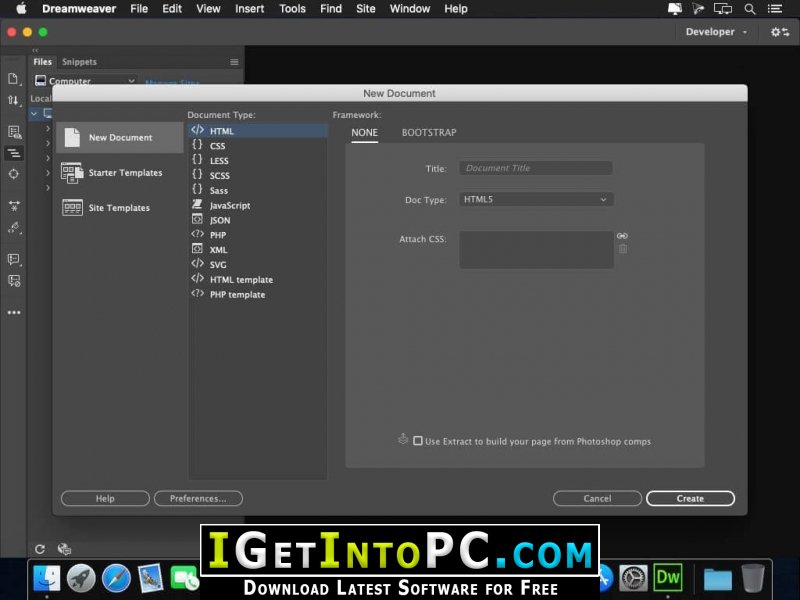Enable Use Extract to build page checkbox
This screenshot has height=600, width=800.
pyautogui.click(x=418, y=441)
